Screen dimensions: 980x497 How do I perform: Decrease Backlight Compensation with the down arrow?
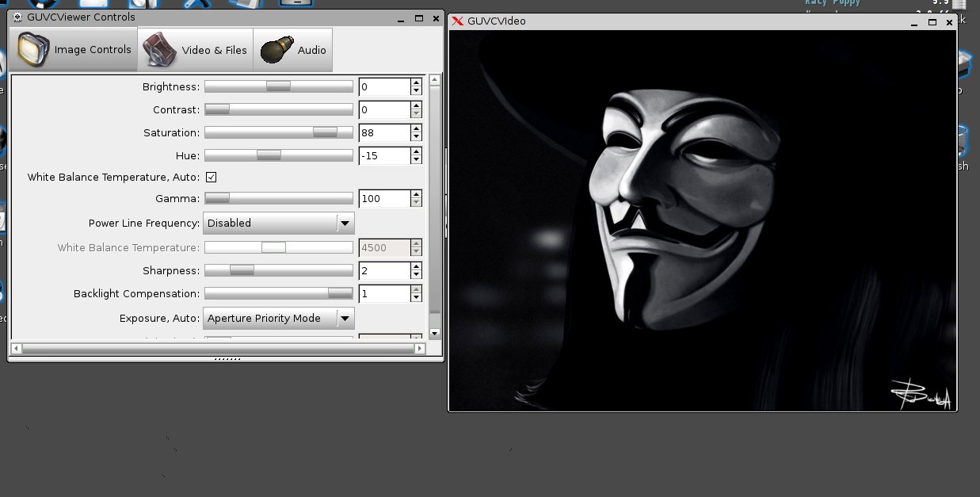[416, 298]
